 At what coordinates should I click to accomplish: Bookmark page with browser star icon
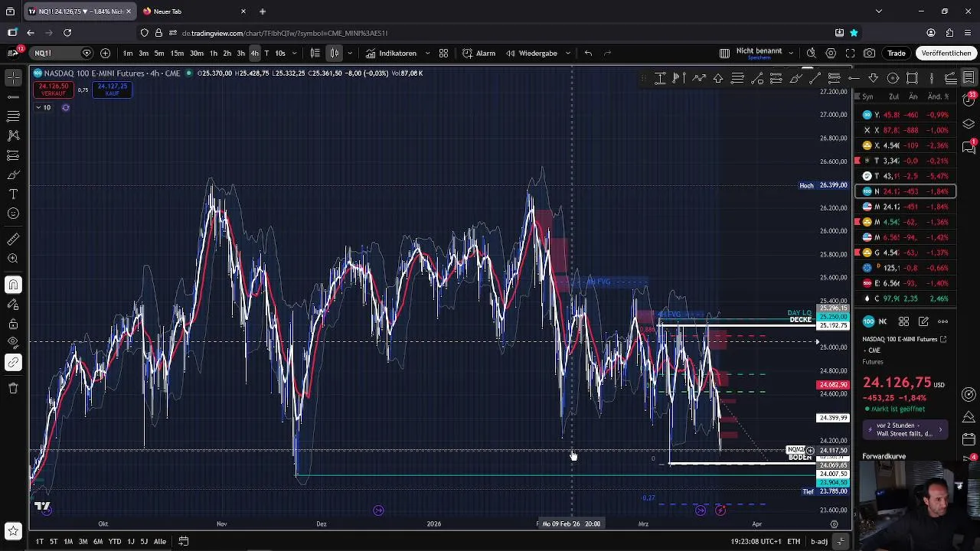click(854, 33)
